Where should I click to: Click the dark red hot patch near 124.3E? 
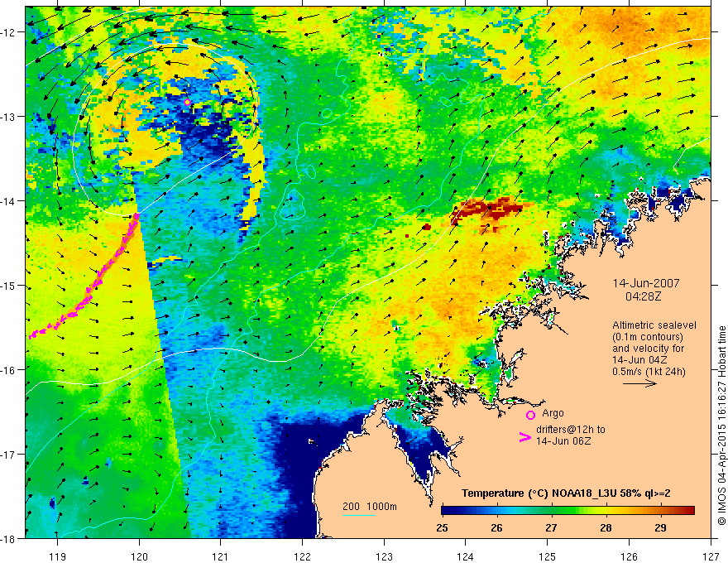click(x=487, y=209)
